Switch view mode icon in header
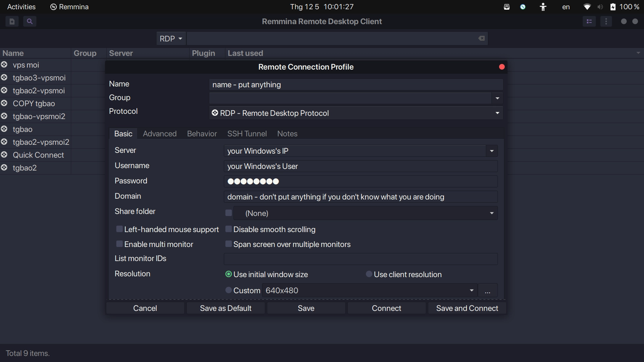Image resolution: width=644 pixels, height=362 pixels. coord(589,21)
